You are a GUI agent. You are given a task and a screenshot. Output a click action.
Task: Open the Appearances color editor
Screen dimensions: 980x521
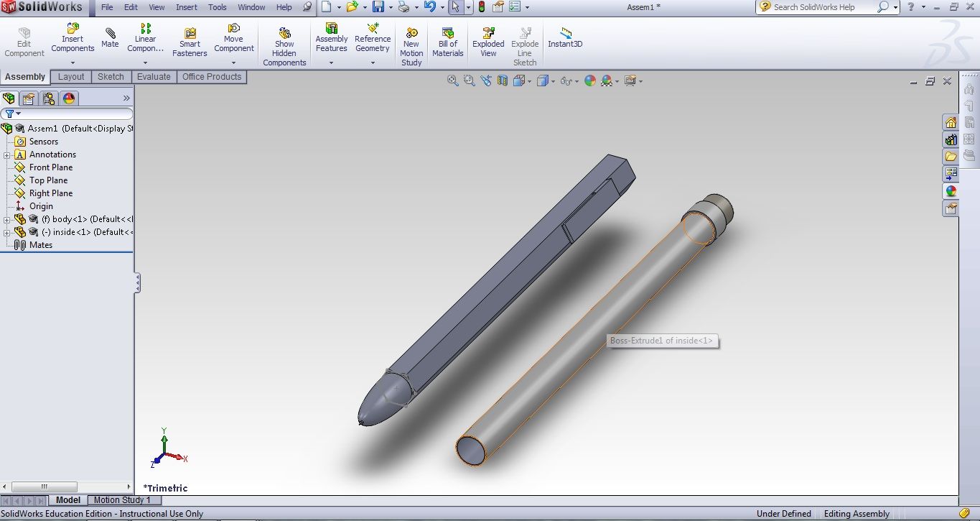click(x=590, y=80)
